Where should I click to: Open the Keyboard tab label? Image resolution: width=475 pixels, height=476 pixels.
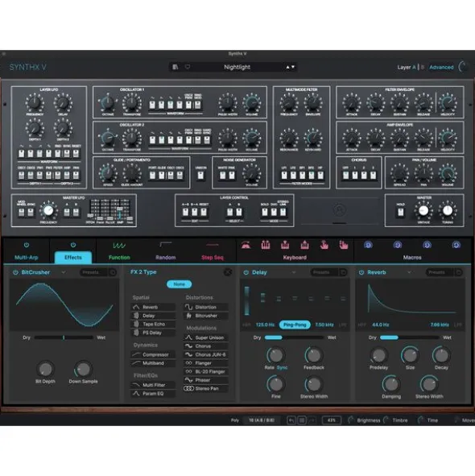[x=295, y=257]
